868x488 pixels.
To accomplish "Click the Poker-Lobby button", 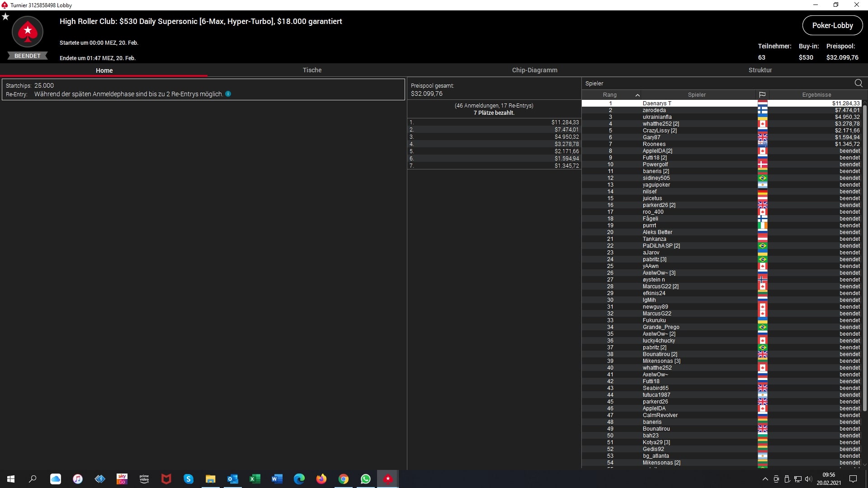I will (x=832, y=25).
